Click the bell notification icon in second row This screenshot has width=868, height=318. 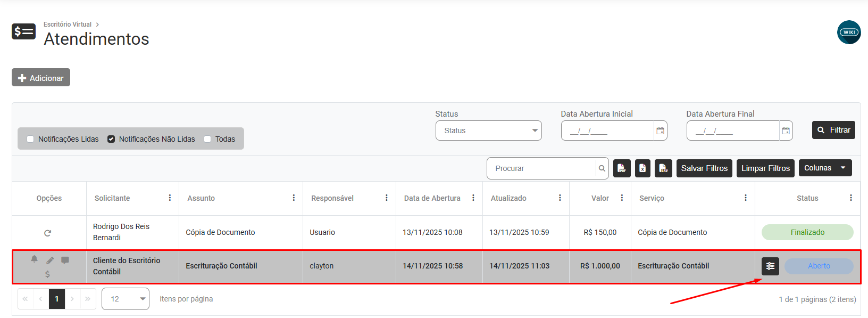34,259
